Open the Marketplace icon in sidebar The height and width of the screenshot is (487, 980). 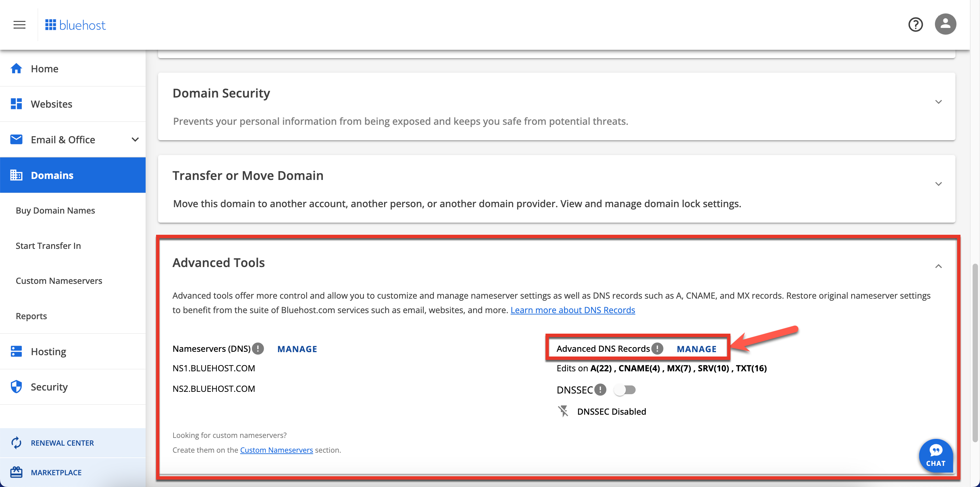click(x=16, y=472)
